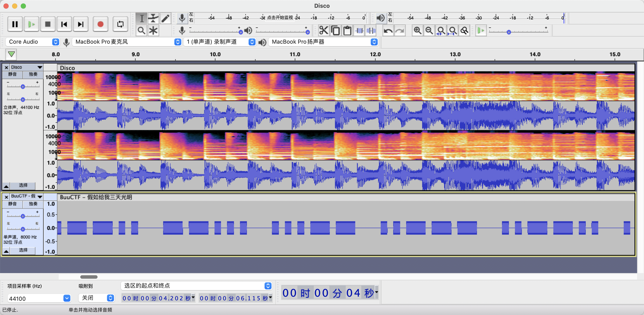644x315 pixels.
Task: Fit whole project to window
Action: pos(453,30)
